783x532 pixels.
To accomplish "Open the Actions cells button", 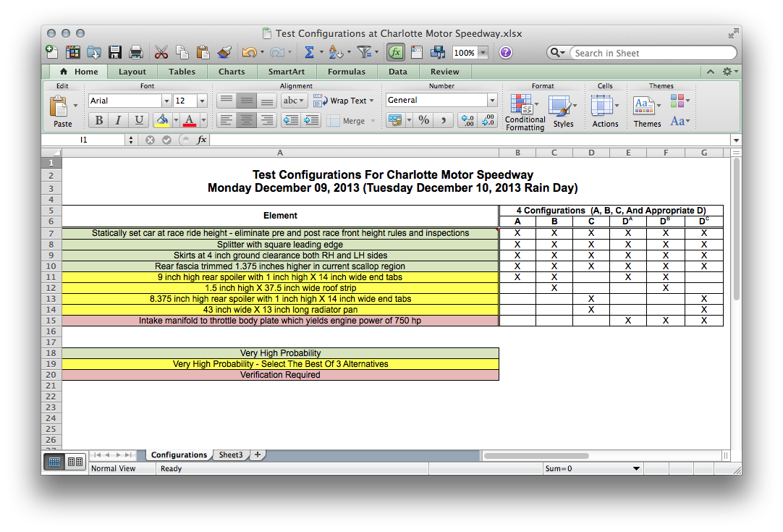I will click(605, 112).
